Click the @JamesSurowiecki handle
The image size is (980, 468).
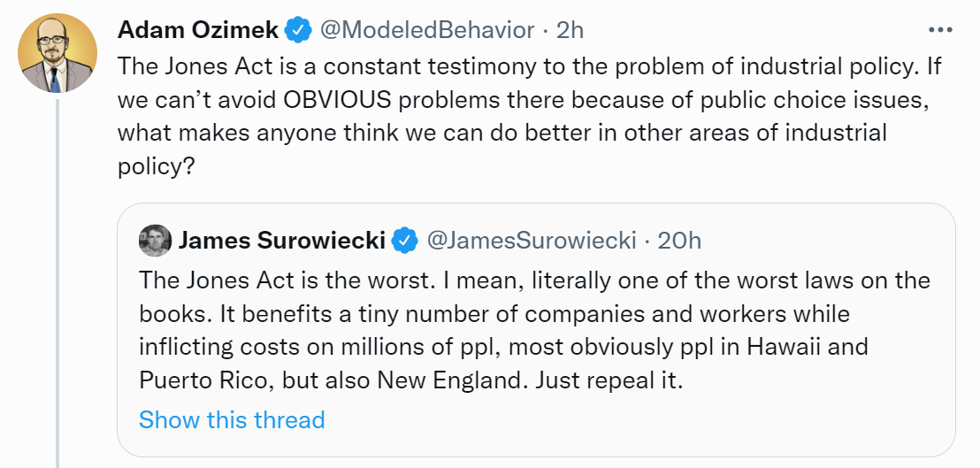coord(532,240)
